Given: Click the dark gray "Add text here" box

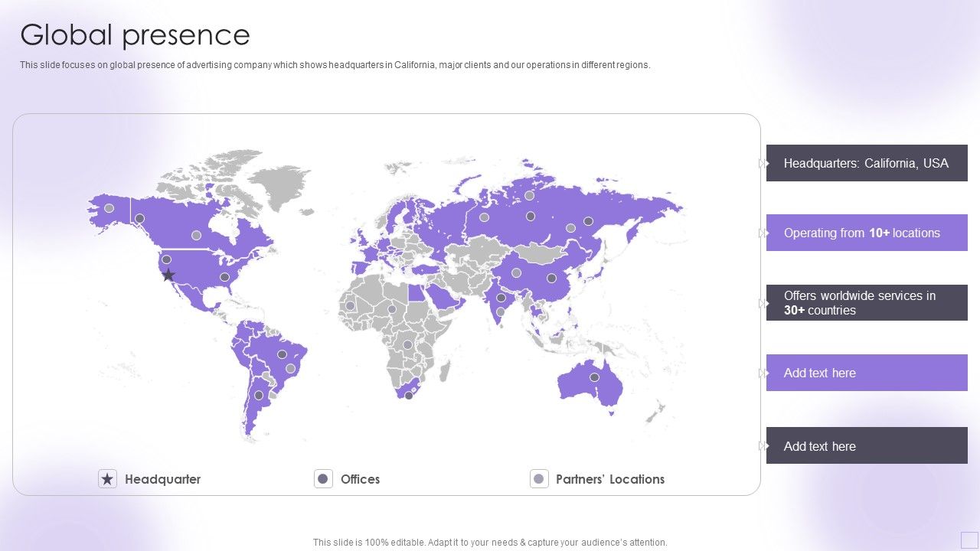Looking at the screenshot, I should coord(867,445).
